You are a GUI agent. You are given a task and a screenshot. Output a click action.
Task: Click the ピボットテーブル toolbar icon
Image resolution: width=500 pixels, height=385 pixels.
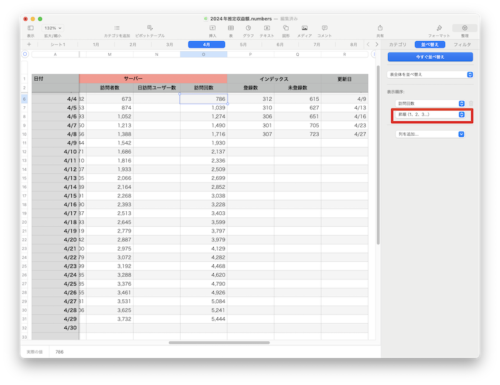pos(150,28)
